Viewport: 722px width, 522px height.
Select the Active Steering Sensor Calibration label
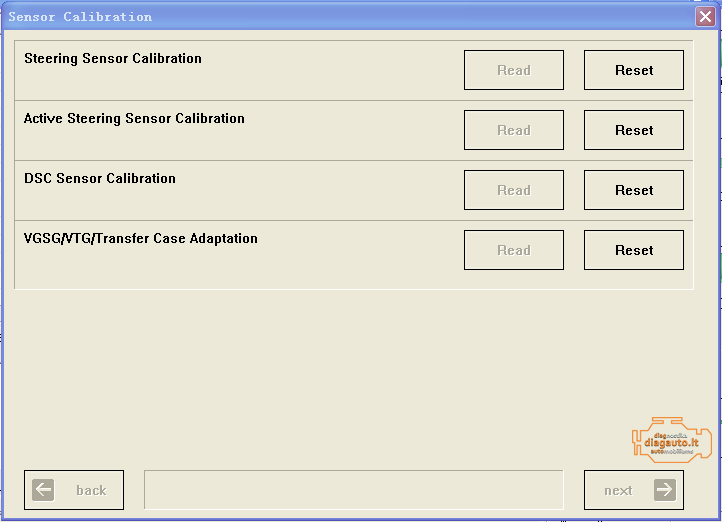(134, 118)
